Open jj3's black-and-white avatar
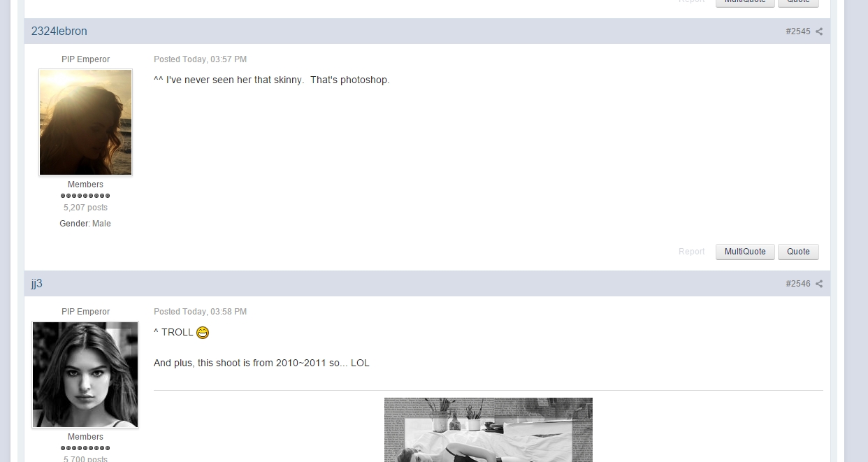This screenshot has width=868, height=462. click(85, 375)
